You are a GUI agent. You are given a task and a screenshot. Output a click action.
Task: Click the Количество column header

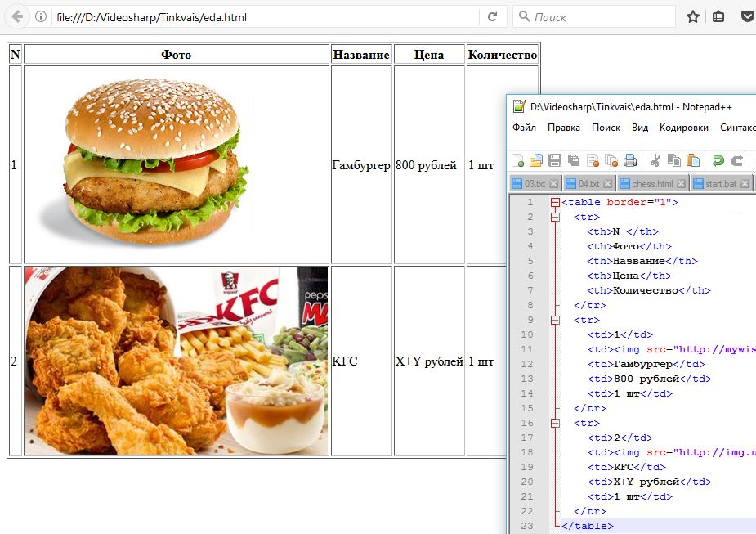coord(503,55)
